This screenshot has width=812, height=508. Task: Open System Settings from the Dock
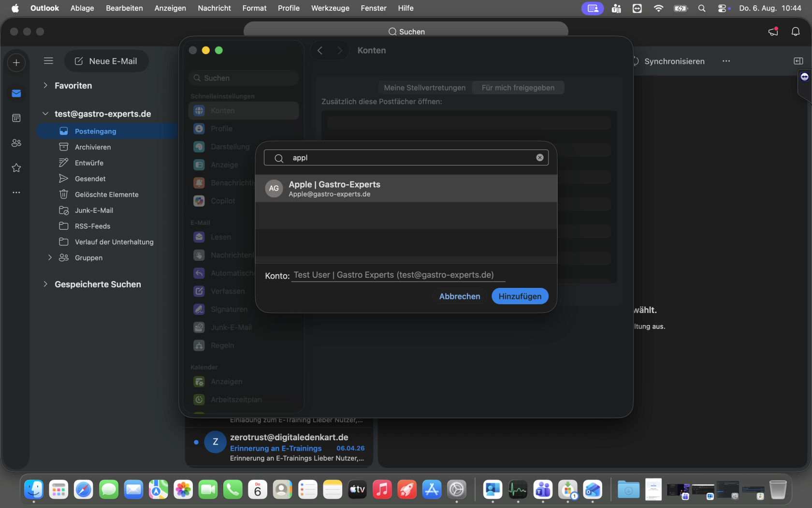pyautogui.click(x=457, y=490)
